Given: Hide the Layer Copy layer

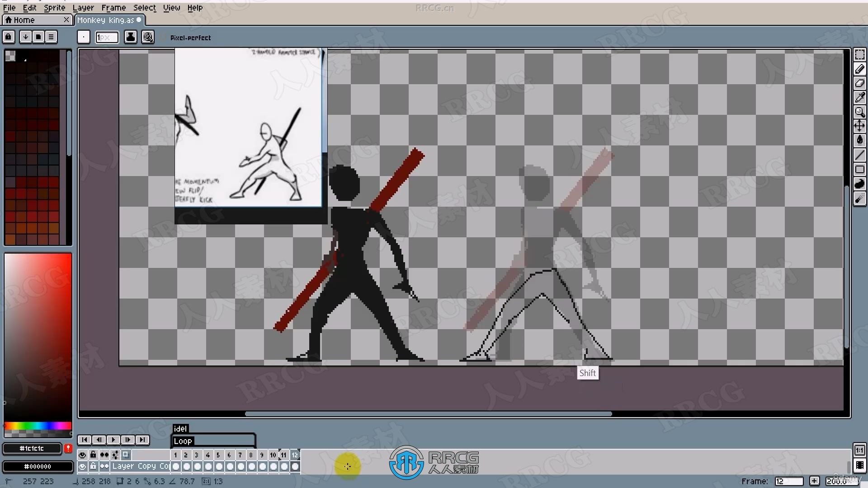Looking at the screenshot, I should pos(82,466).
